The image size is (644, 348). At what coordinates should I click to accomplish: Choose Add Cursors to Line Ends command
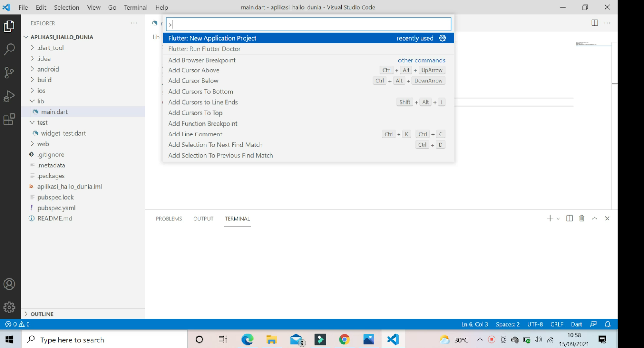(x=309, y=102)
